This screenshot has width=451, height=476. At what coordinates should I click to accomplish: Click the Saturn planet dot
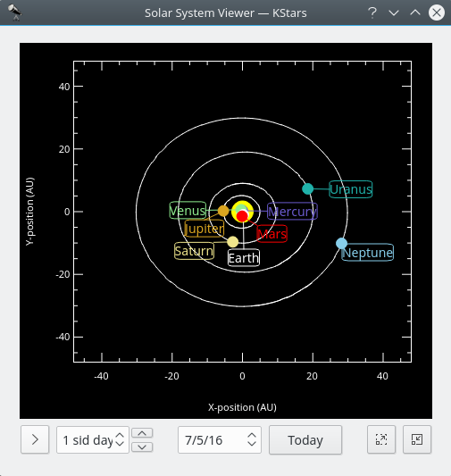(x=233, y=242)
